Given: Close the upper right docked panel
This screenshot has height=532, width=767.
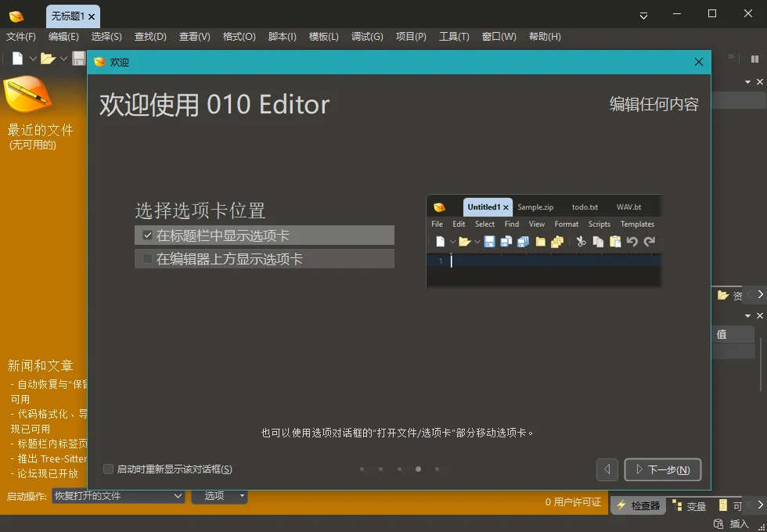Looking at the screenshot, I should pyautogui.click(x=760, y=81).
